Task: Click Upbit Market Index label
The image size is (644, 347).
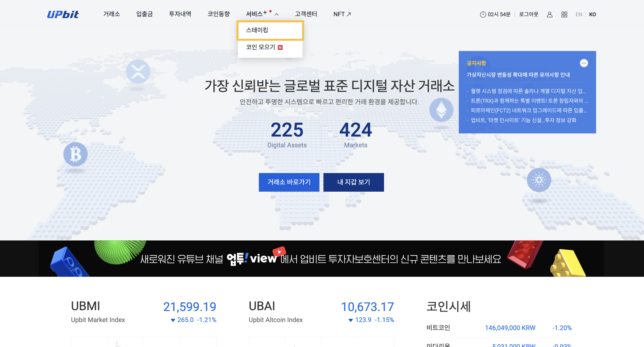Action: click(x=98, y=320)
